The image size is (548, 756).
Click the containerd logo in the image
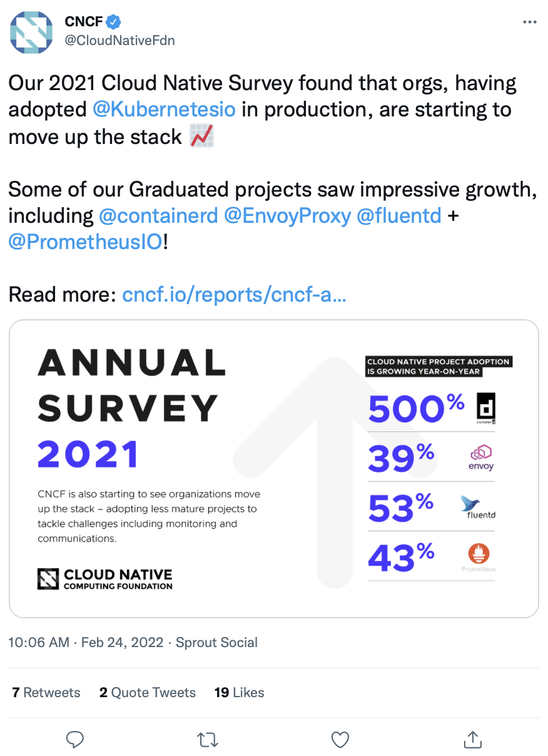(x=486, y=409)
